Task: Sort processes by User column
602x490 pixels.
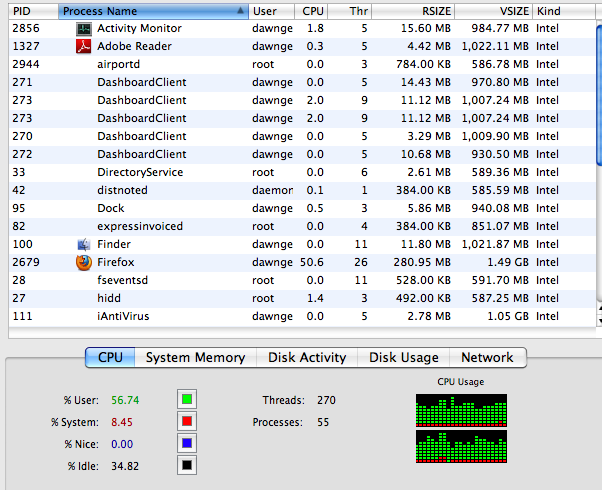Action: pyautogui.click(x=271, y=11)
